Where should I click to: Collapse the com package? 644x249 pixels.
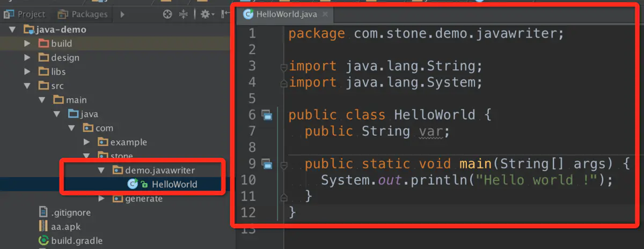(71, 128)
